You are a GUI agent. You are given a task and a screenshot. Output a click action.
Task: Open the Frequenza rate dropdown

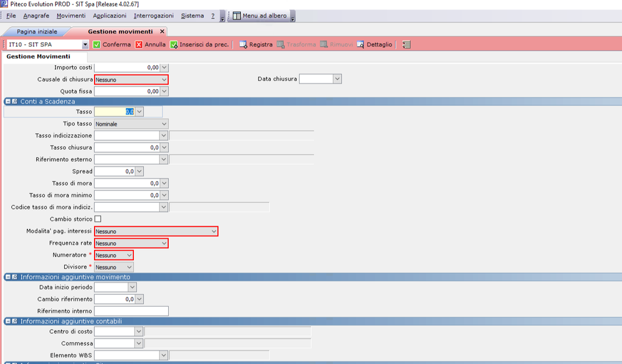coord(164,243)
